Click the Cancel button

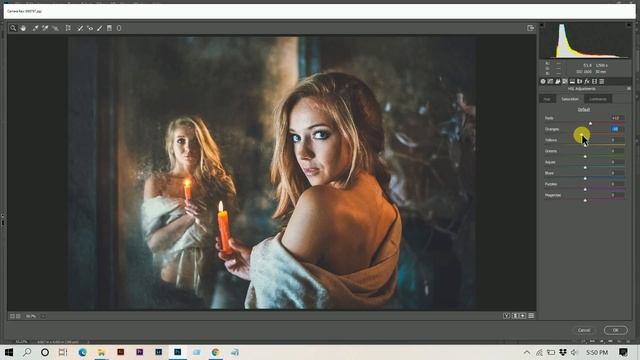pos(584,330)
